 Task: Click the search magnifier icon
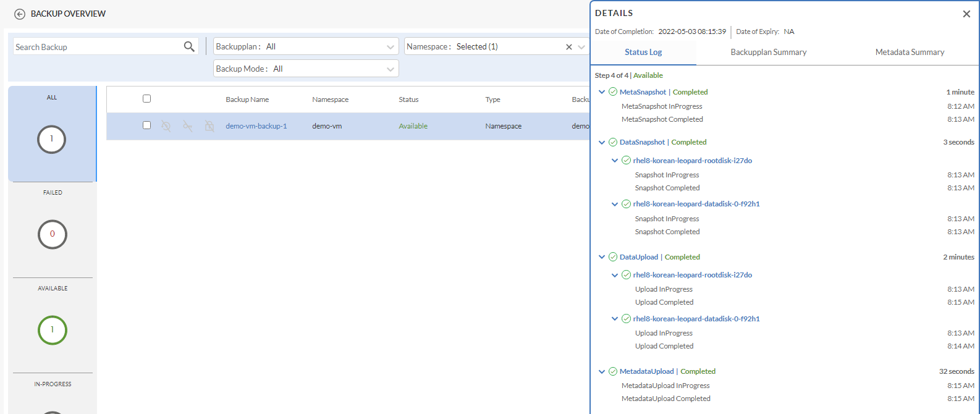[189, 46]
